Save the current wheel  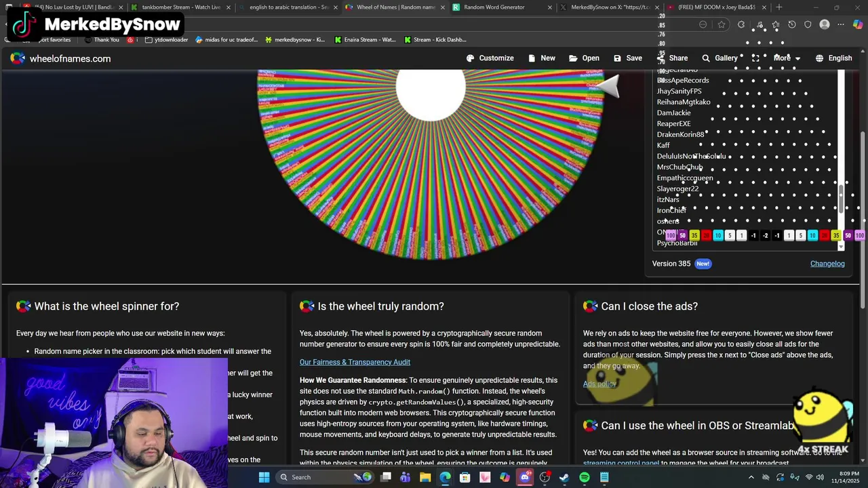tap(627, 58)
